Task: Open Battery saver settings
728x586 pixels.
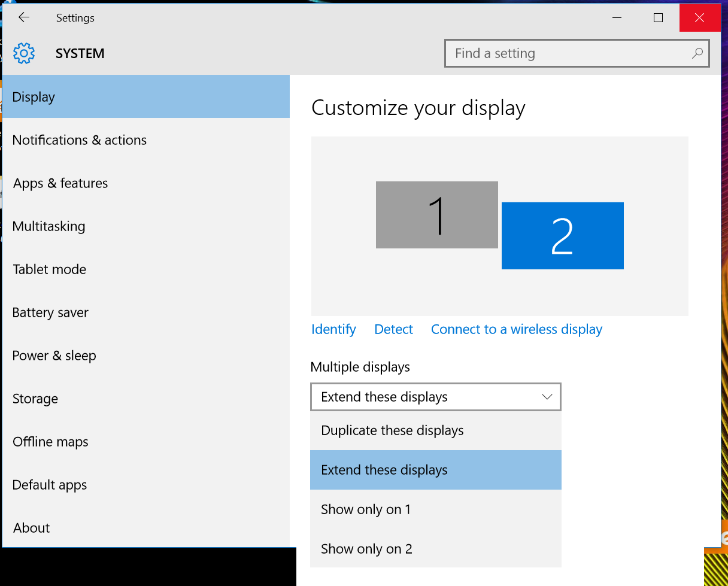Action: pyautogui.click(x=50, y=312)
